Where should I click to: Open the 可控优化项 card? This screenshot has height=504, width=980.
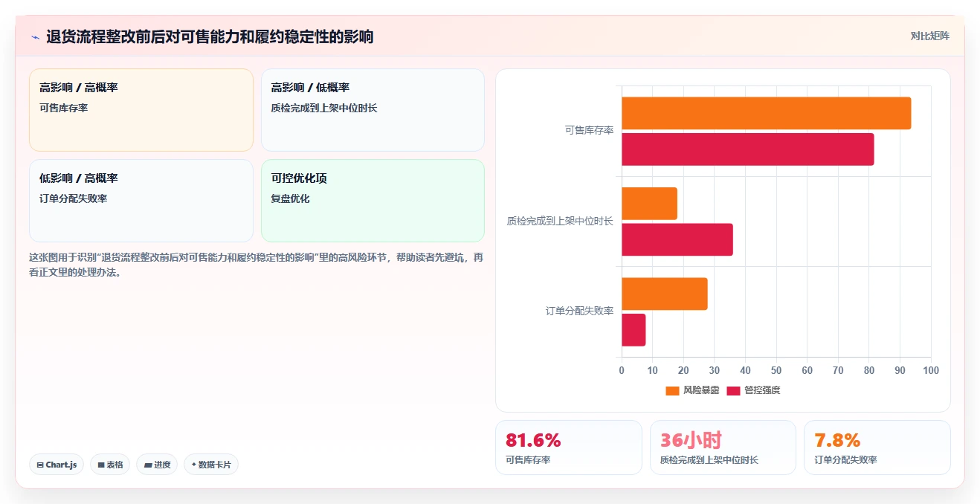point(373,201)
